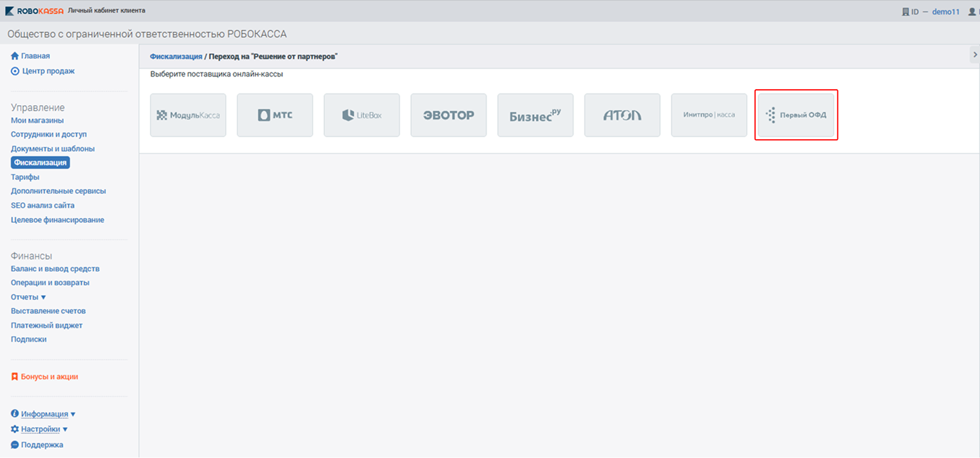Open Дополнительные сервисы

58,191
